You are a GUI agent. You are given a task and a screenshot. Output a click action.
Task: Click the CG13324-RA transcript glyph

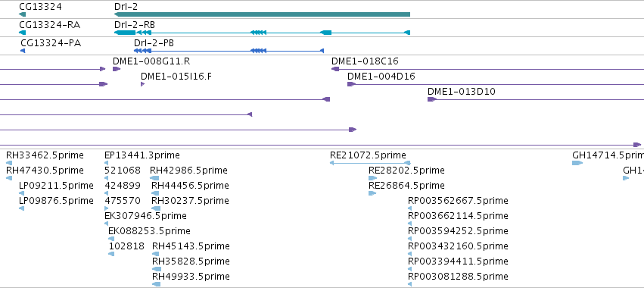(22, 33)
